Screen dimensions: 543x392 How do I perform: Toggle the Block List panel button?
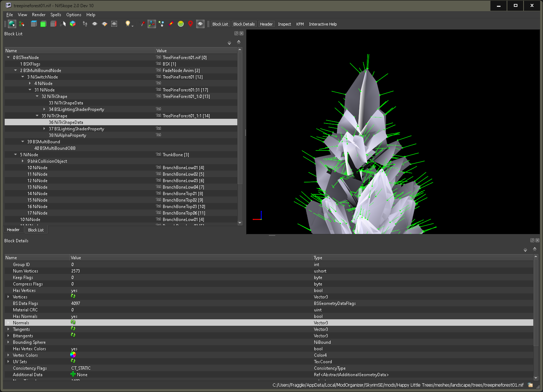(220, 24)
